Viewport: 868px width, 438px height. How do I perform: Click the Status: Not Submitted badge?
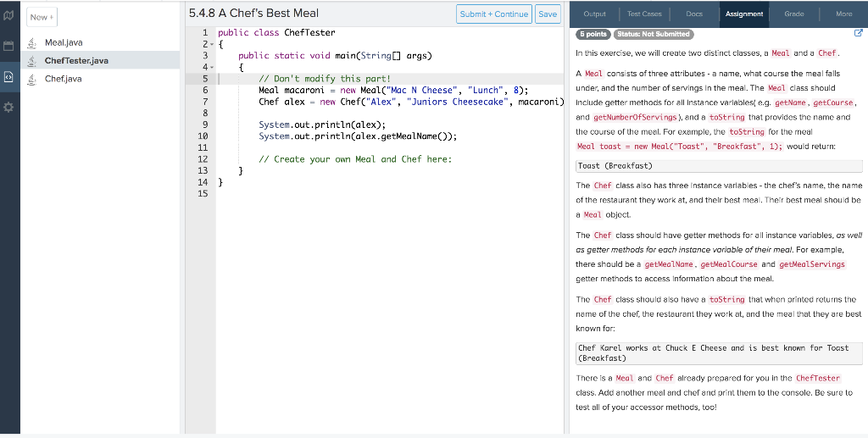pyautogui.click(x=654, y=34)
